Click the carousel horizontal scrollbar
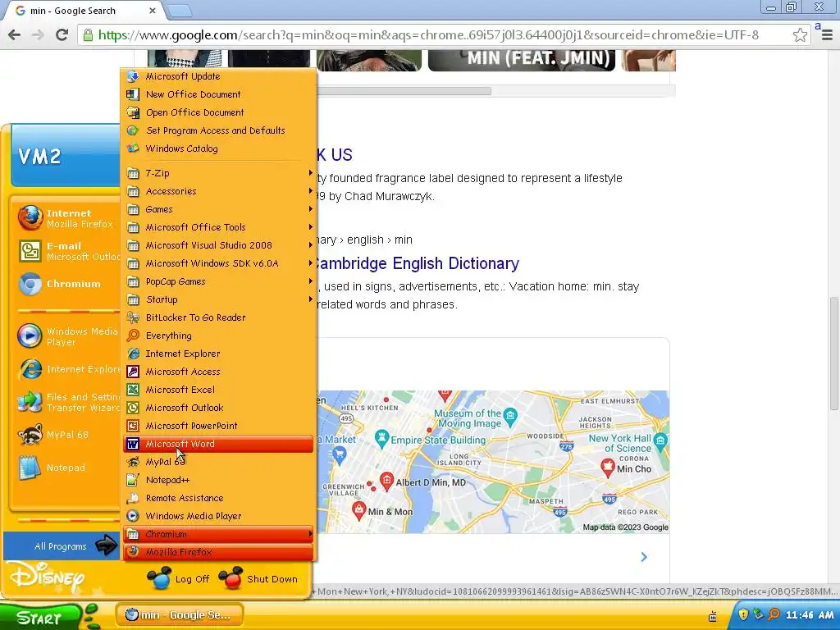840x630 pixels. click(x=404, y=91)
